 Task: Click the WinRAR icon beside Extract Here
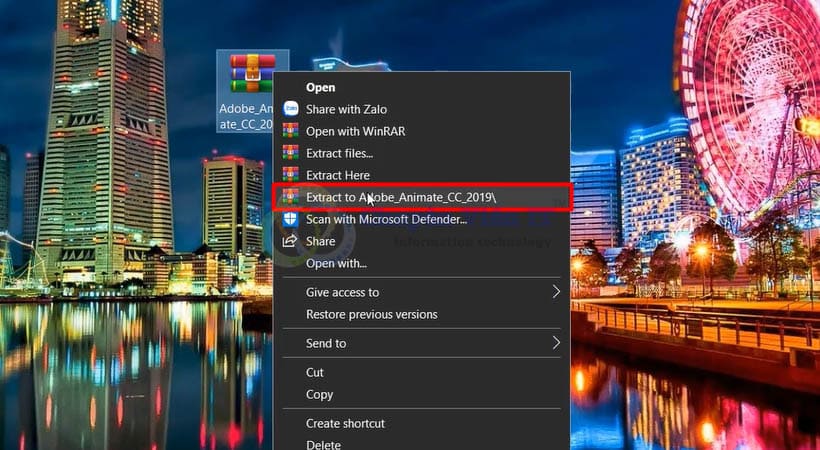click(290, 175)
